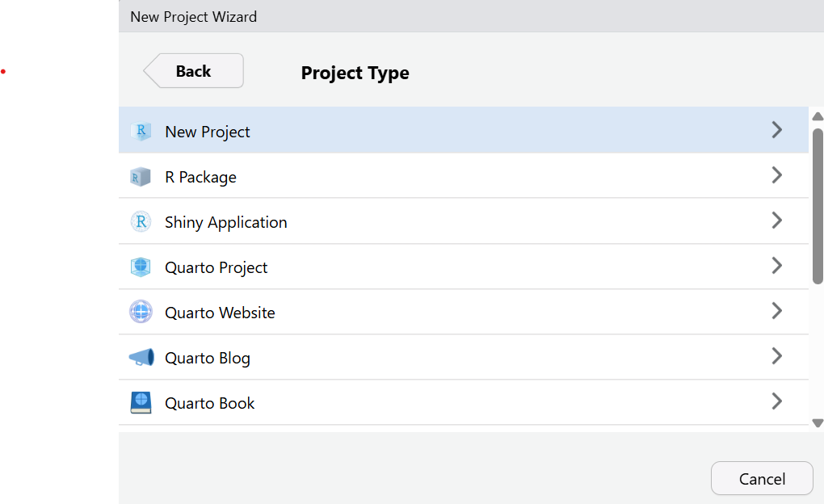Click the Back button
824x504 pixels.
click(x=193, y=70)
